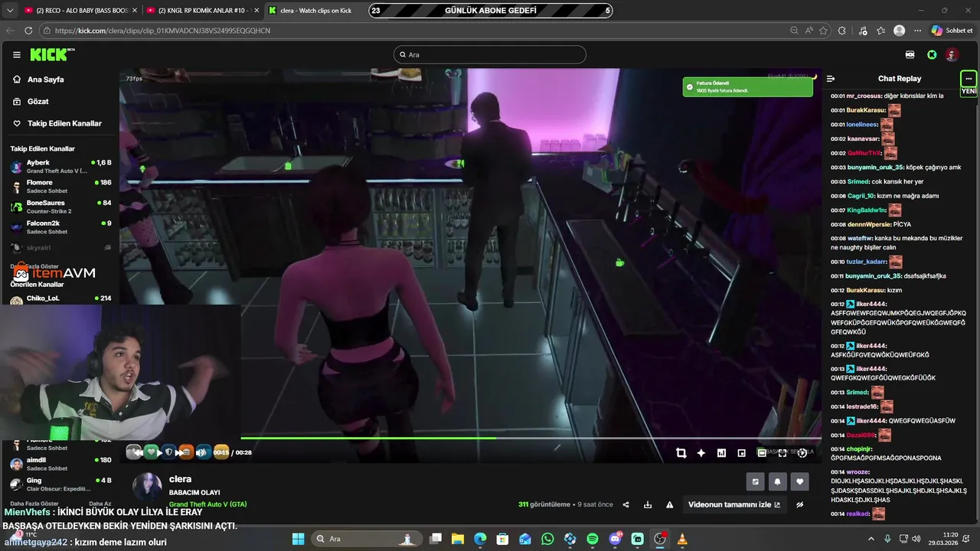Open the user profile avatar in Kick header

click(952, 54)
